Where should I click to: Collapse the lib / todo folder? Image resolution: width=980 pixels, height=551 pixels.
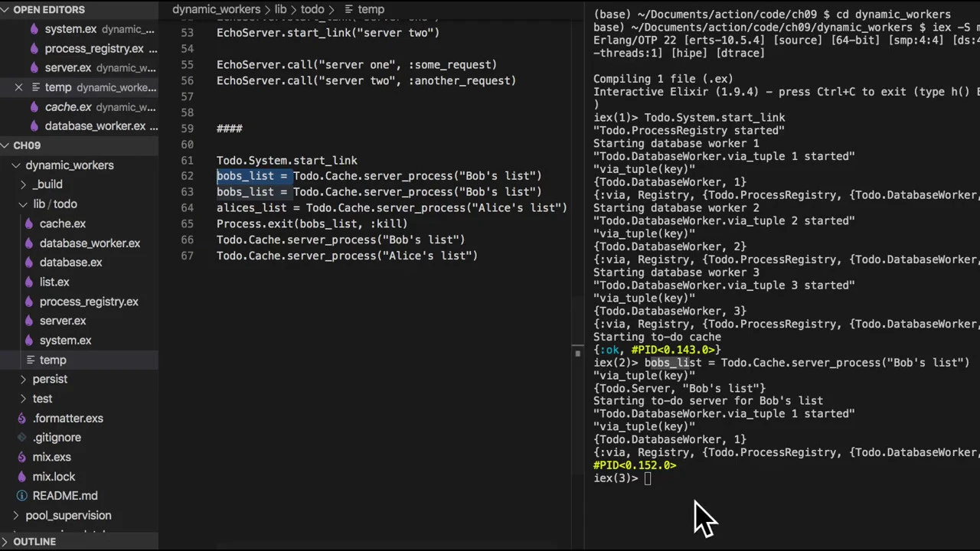point(24,204)
